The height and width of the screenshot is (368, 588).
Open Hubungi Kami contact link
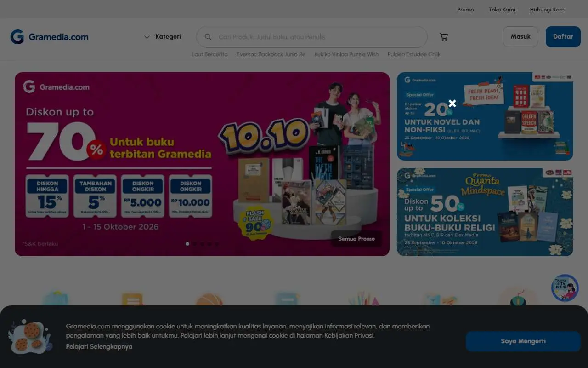[x=548, y=10]
